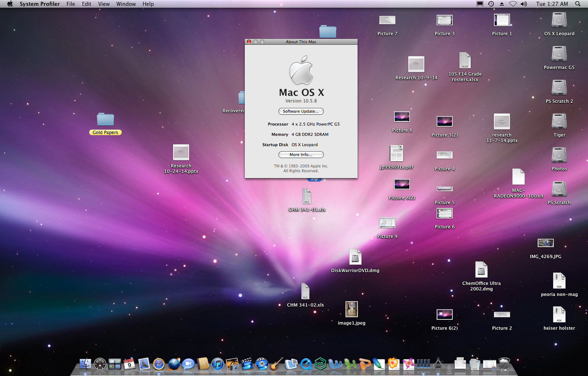Open Microsoft Excel in the Dock
Viewport: 588px width, 376px height.
coord(350,364)
